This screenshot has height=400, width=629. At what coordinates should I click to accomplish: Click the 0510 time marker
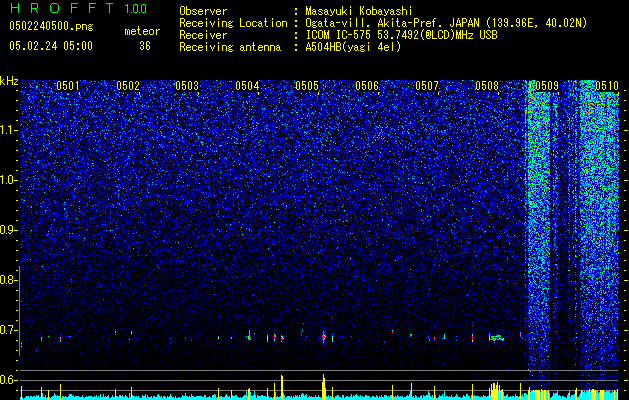click(x=607, y=86)
